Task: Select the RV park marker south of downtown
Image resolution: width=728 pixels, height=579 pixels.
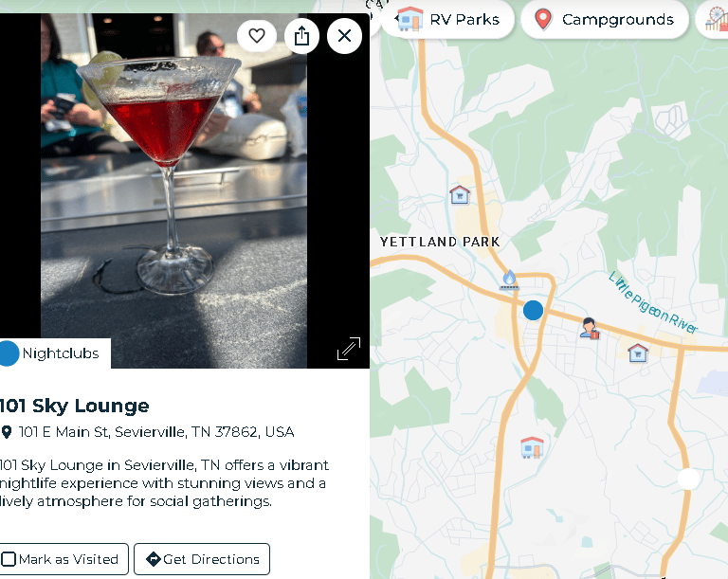Action: click(532, 447)
